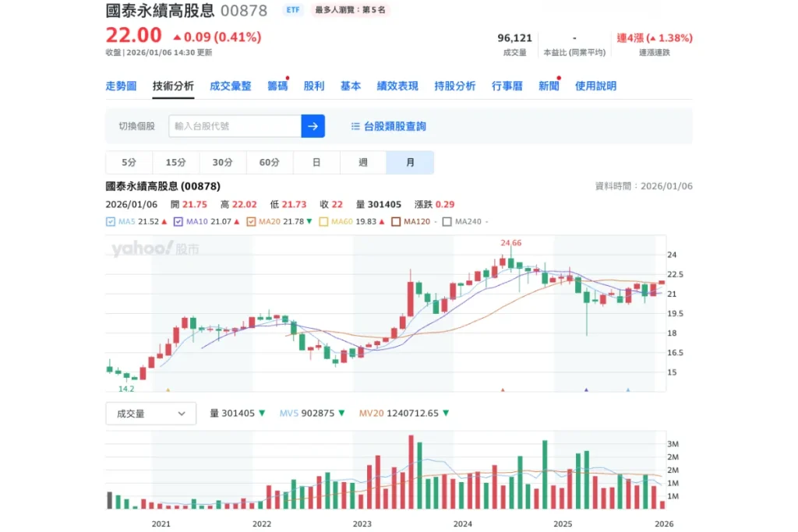Go to the 籌碼 tab

click(277, 86)
